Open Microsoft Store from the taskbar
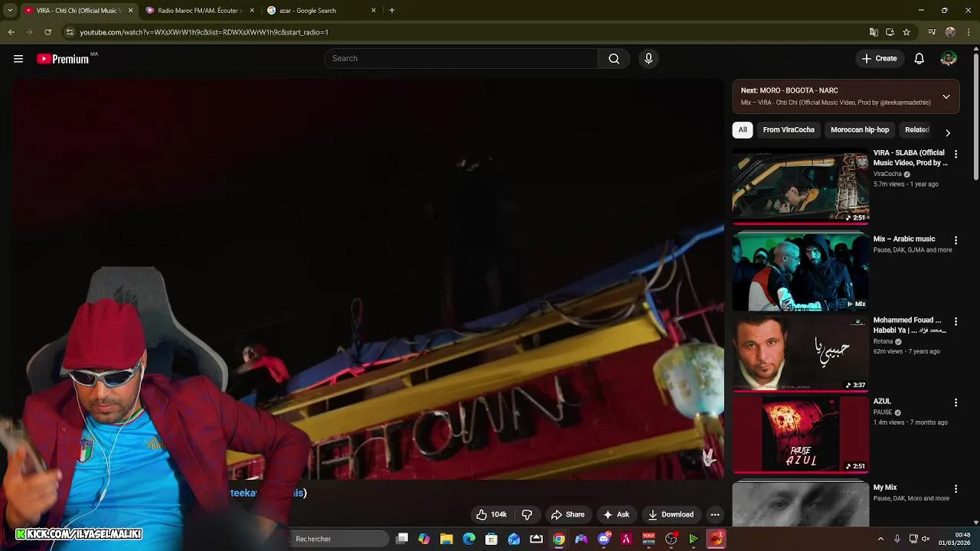The width and height of the screenshot is (980, 551). coord(492,539)
